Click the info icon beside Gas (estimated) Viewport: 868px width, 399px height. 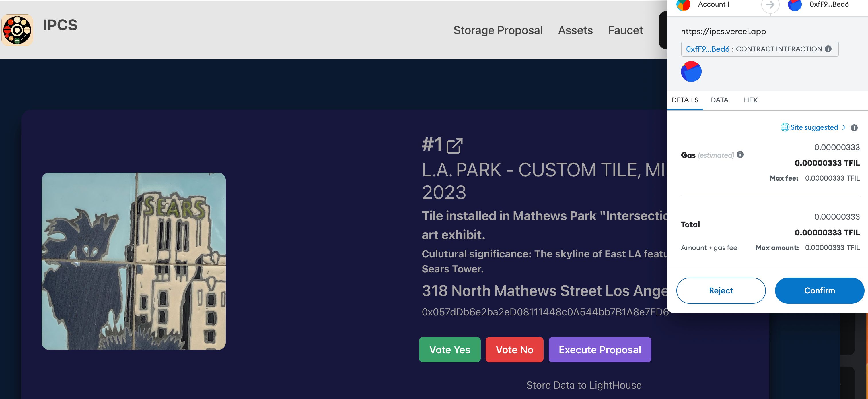pos(740,154)
